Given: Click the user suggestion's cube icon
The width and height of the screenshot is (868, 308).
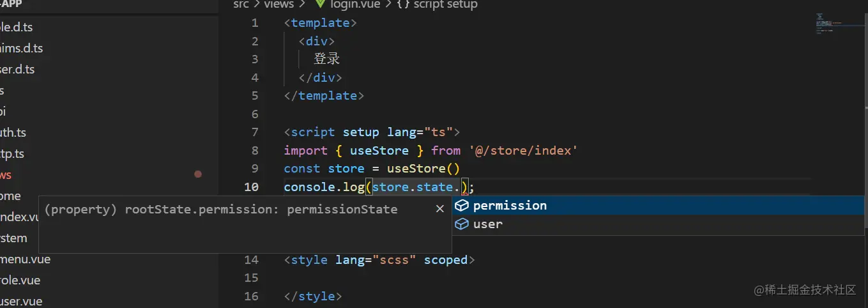Looking at the screenshot, I should pyautogui.click(x=462, y=224).
